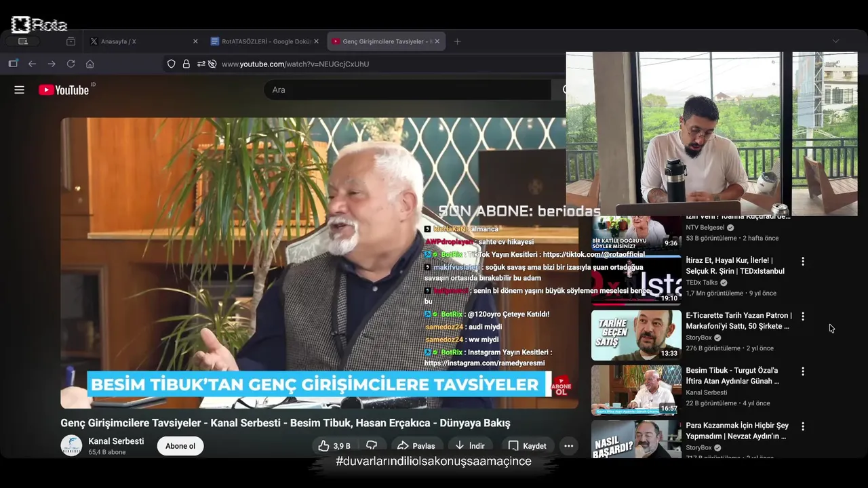Open options for E-Ticarette Tarih Yazan Patron
Screen dimensions: 868x488
tap(803, 316)
